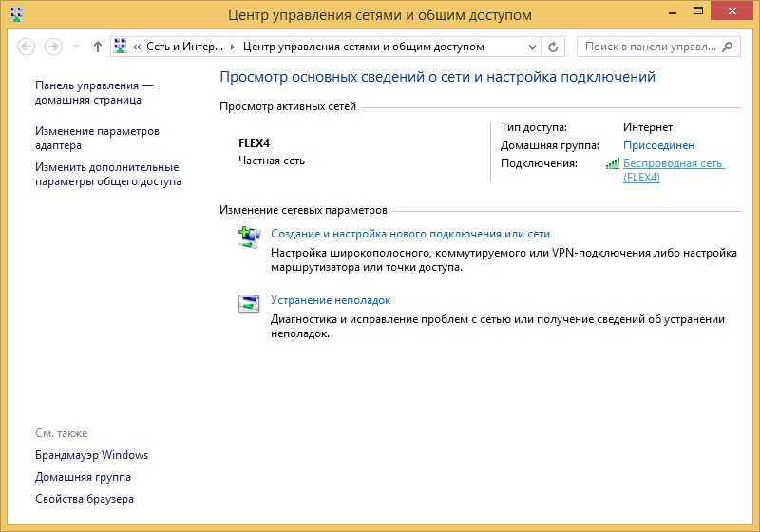Go to 'Панель управления — домашняя страница'

(x=93, y=92)
